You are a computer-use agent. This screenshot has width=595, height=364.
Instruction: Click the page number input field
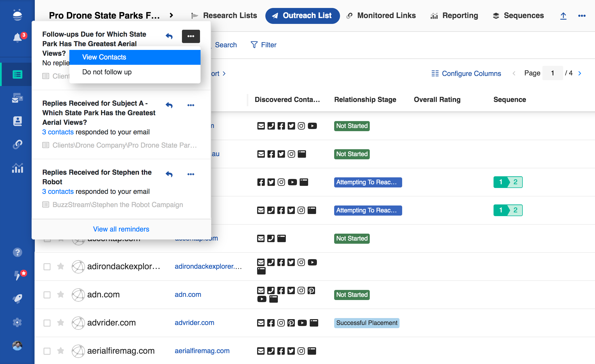(552, 73)
